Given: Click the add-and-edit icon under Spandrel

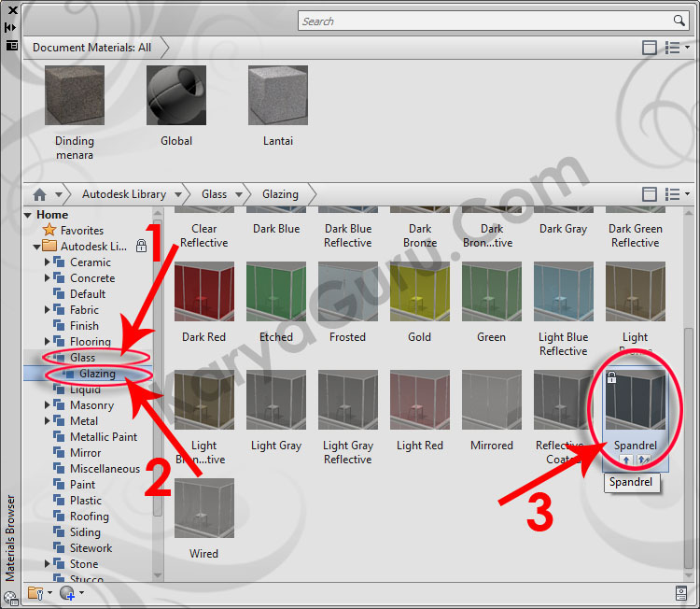Looking at the screenshot, I should point(643,460).
